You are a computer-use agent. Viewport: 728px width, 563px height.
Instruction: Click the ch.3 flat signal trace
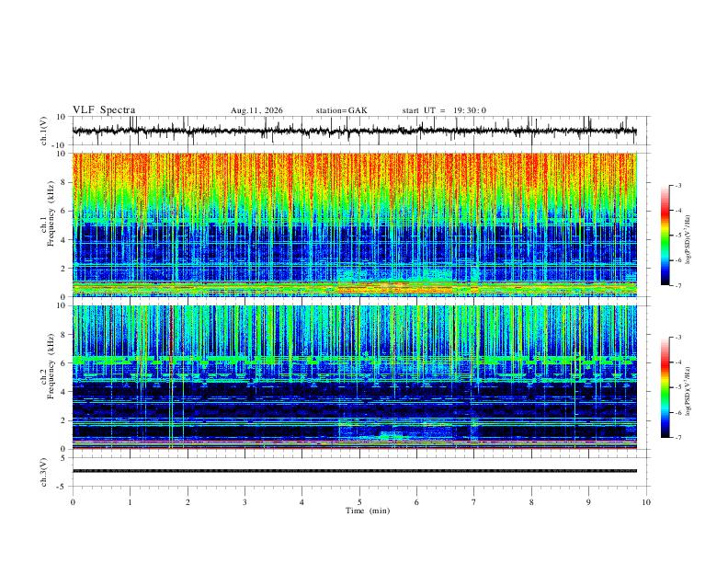tap(355, 471)
